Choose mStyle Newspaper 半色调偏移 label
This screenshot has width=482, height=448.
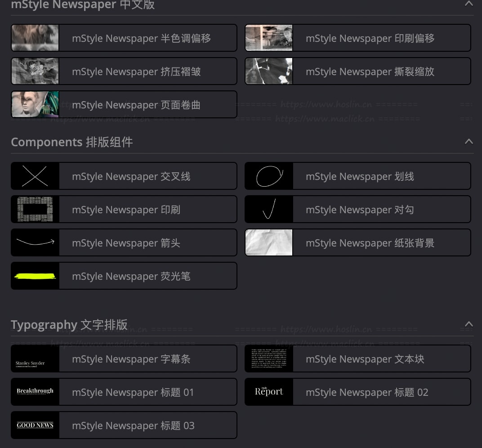click(141, 38)
